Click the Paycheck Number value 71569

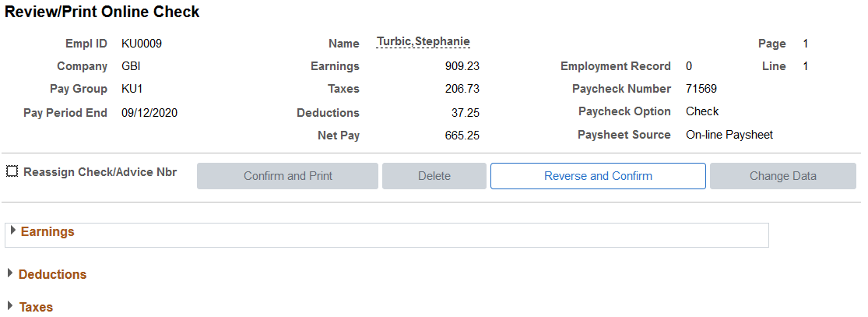[701, 89]
